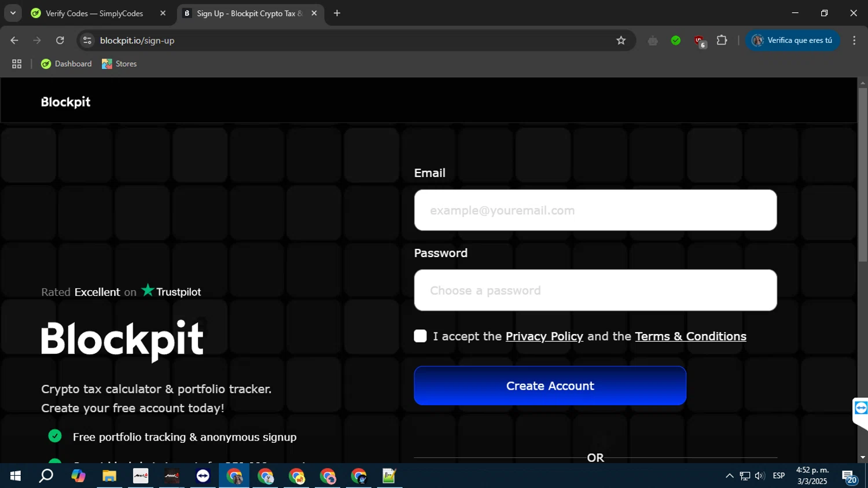Screen dimensions: 868x488
Task: Open the Privacy Policy link
Action: tap(545, 336)
